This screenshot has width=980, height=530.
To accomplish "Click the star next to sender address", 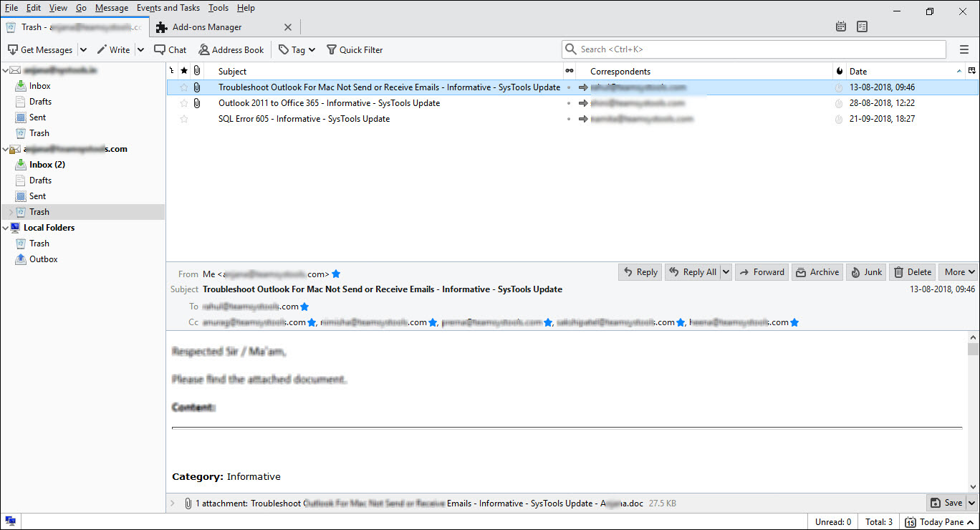I will (336, 274).
